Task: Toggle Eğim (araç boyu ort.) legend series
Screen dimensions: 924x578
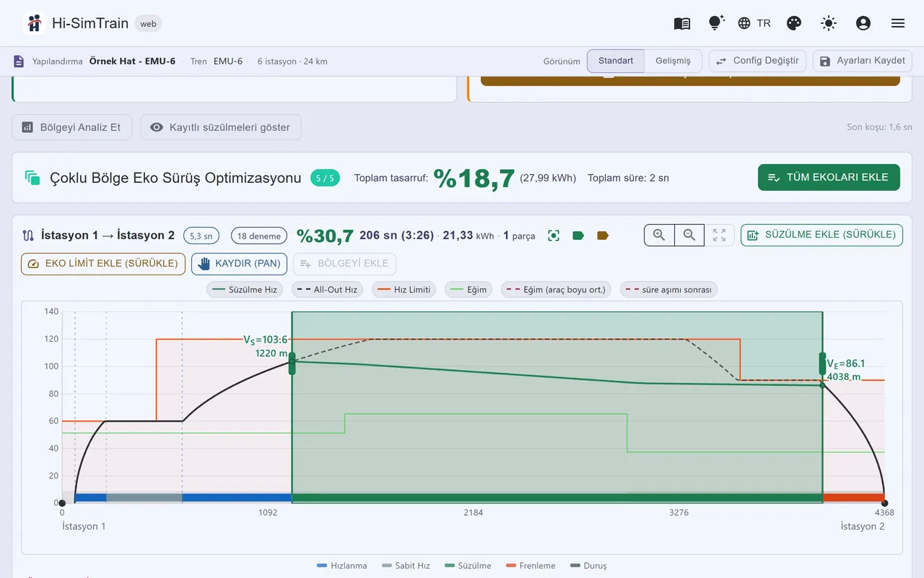Action: point(557,290)
